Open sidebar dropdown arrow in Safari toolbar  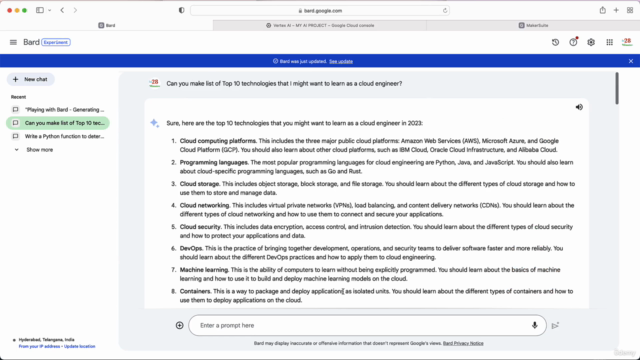pos(49,10)
